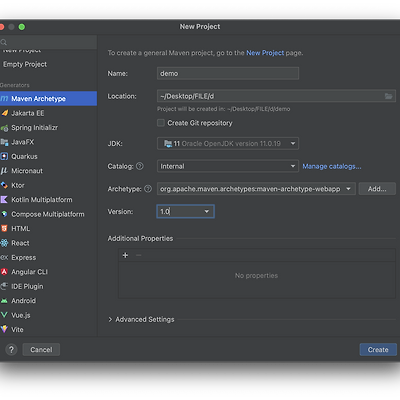The height and width of the screenshot is (400, 400).
Task: Select the Vue.js label
Action: pyautogui.click(x=21, y=315)
